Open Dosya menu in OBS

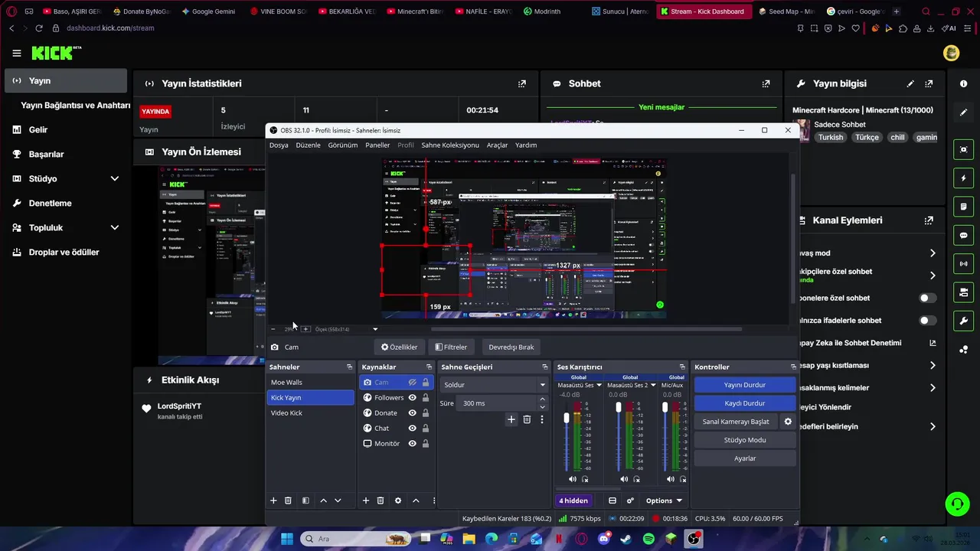point(279,145)
